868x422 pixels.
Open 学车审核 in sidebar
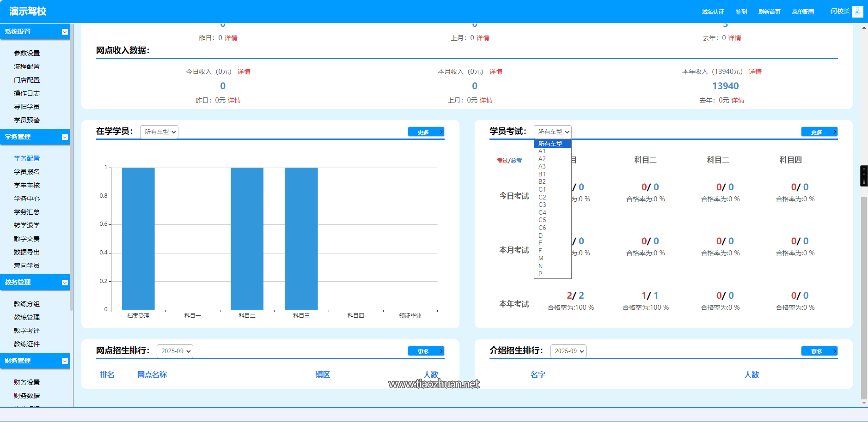[27, 186]
